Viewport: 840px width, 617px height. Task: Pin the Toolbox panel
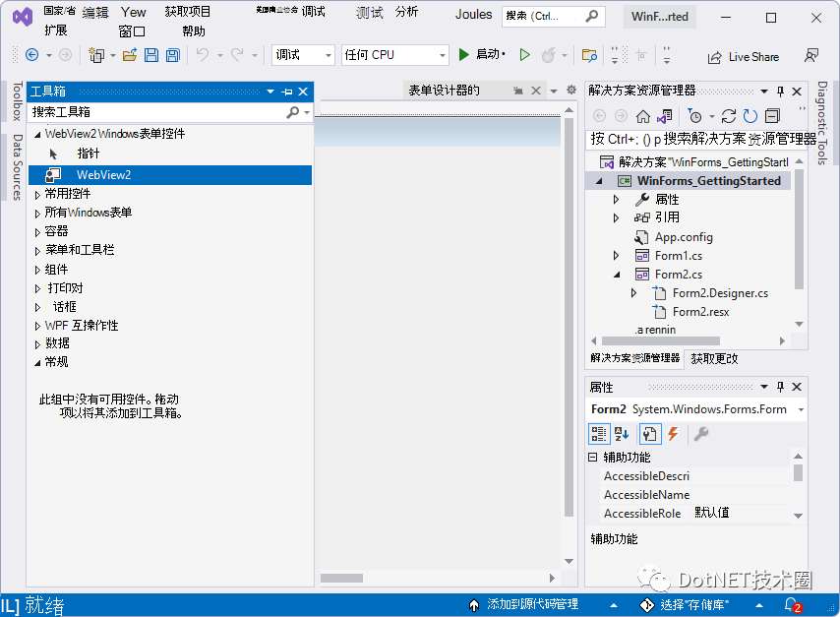point(287,92)
